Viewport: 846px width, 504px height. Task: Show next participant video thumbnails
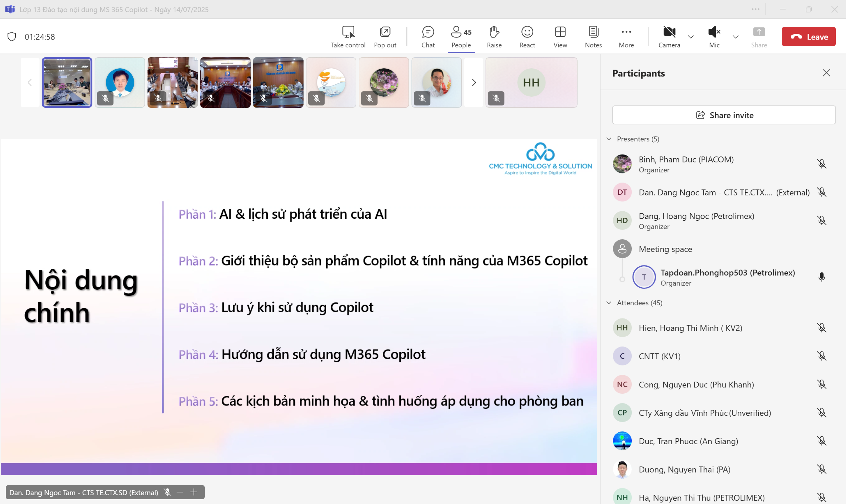click(x=473, y=82)
